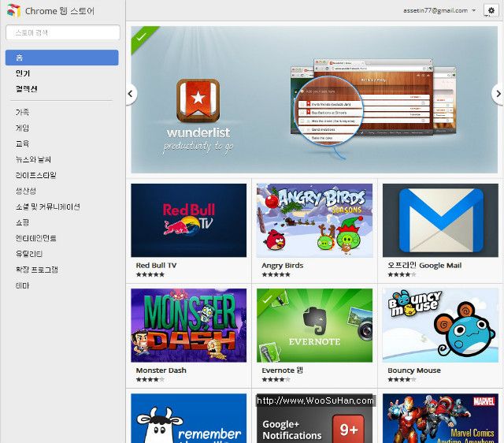The image size is (504, 443).
Task: Expand the assetin77@gmail.com account dropdown
Action: point(439,10)
